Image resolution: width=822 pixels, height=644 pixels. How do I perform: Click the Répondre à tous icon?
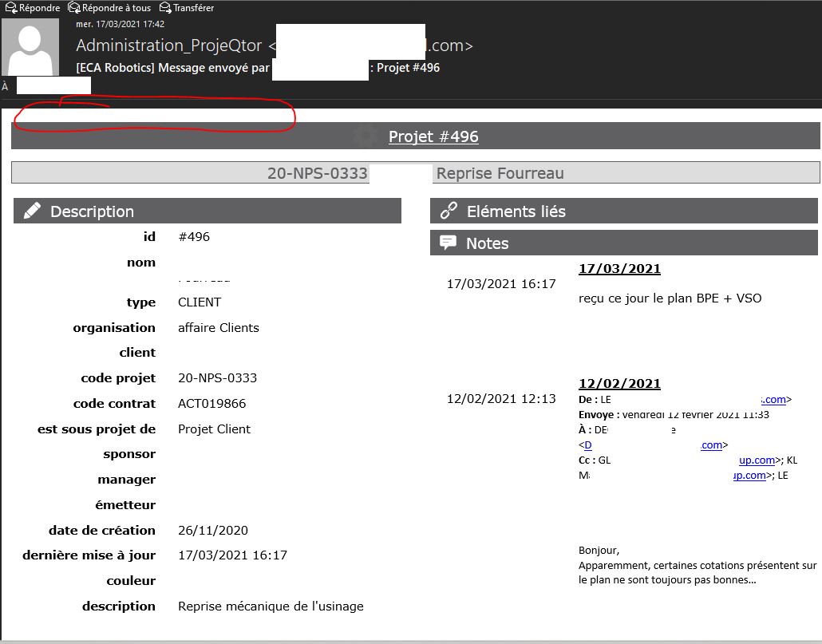(74, 8)
